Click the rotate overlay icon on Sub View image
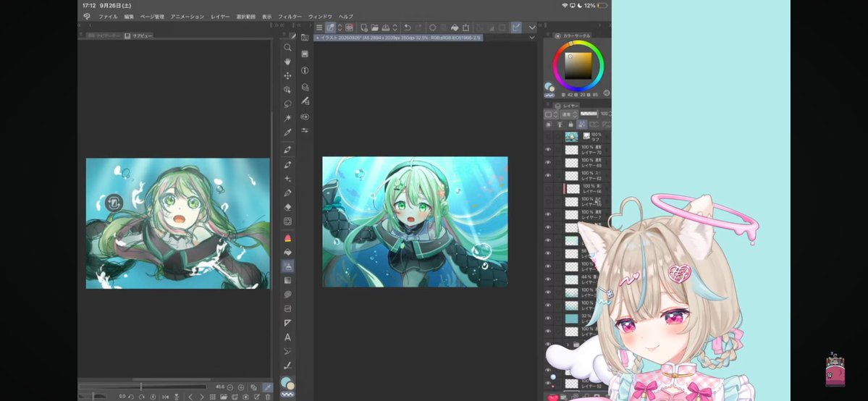868x401 pixels. click(x=114, y=203)
